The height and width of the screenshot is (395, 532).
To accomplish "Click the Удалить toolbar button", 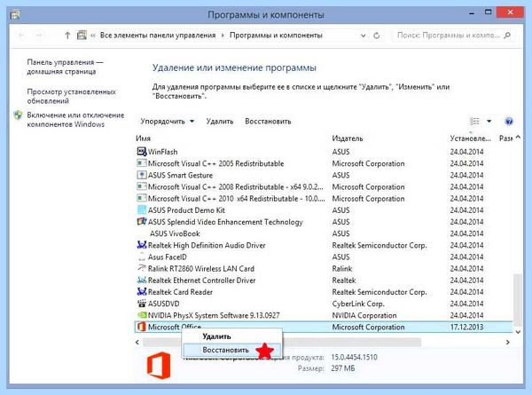I will coord(220,122).
